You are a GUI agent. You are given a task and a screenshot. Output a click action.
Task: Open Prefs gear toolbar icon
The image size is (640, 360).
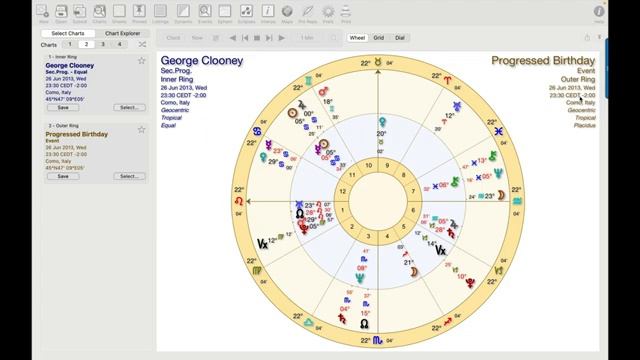pos(328,12)
